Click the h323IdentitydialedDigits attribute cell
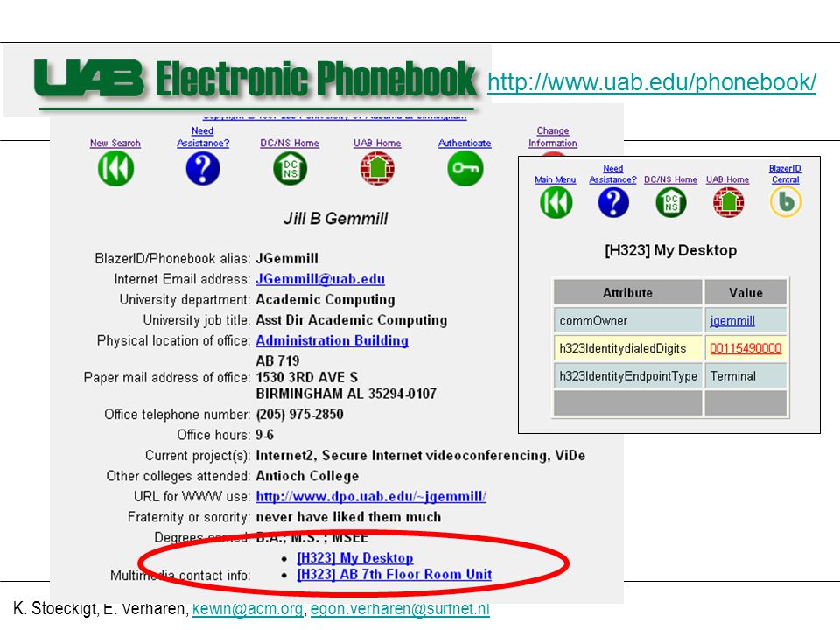Viewport: 840px width, 630px height. point(628,348)
